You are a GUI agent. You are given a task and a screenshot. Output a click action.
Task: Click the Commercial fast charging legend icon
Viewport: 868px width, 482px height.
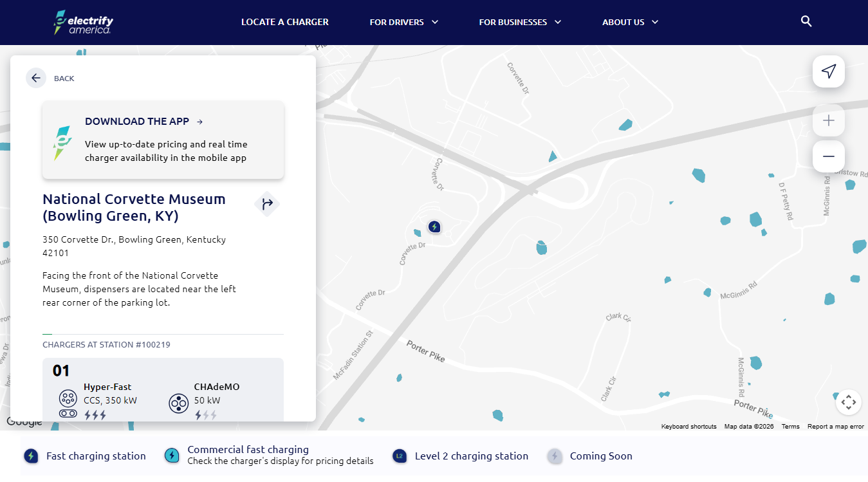pyautogui.click(x=172, y=456)
